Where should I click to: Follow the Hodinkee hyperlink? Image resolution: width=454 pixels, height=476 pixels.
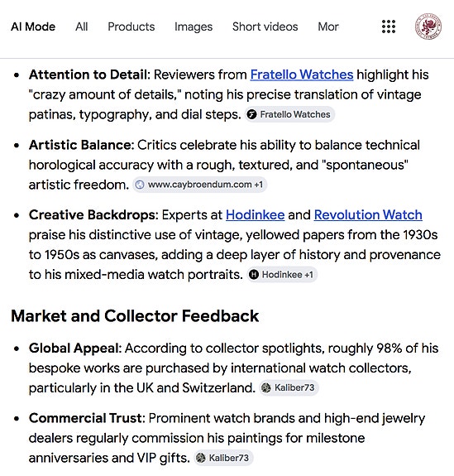pyautogui.click(x=255, y=215)
